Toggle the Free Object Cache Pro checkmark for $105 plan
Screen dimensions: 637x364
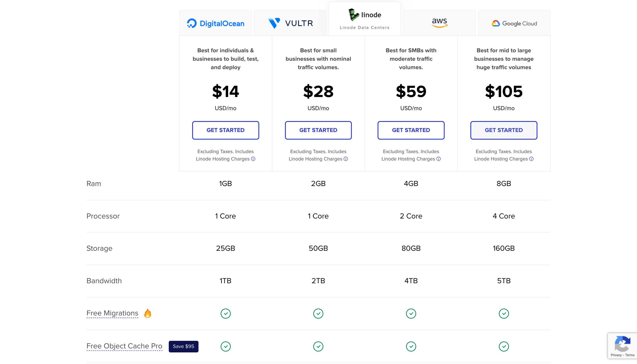[504, 346]
